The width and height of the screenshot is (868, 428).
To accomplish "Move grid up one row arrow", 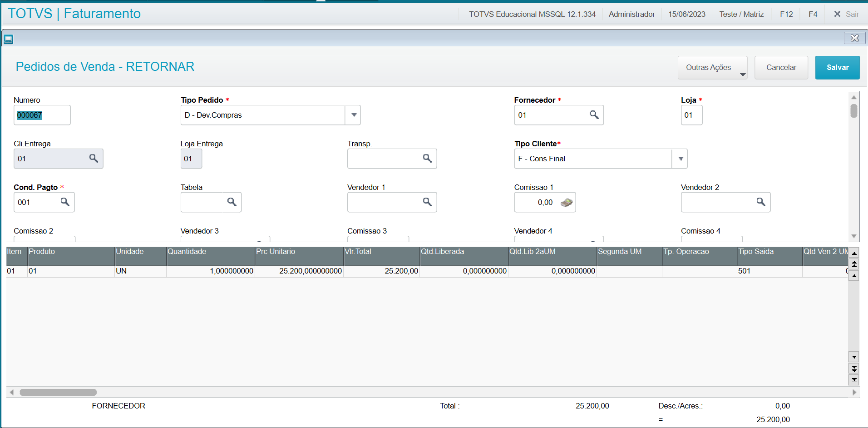I will (x=854, y=276).
